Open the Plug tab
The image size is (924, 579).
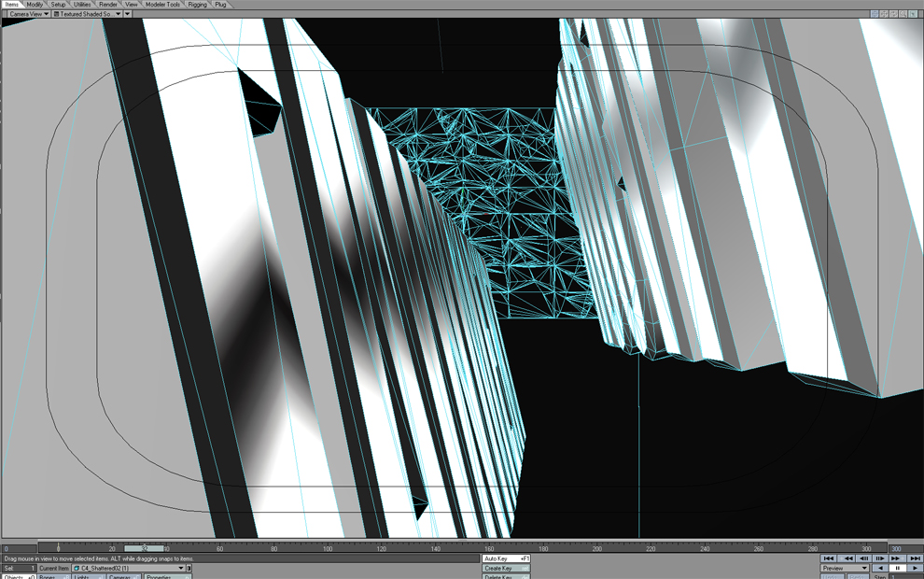pyautogui.click(x=220, y=4)
